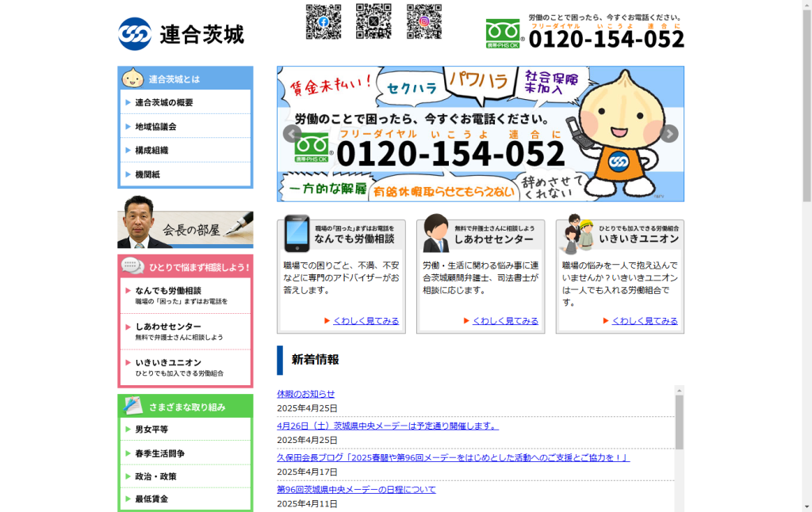
Task: Go to previous banner slide arrow
Action: (x=291, y=134)
